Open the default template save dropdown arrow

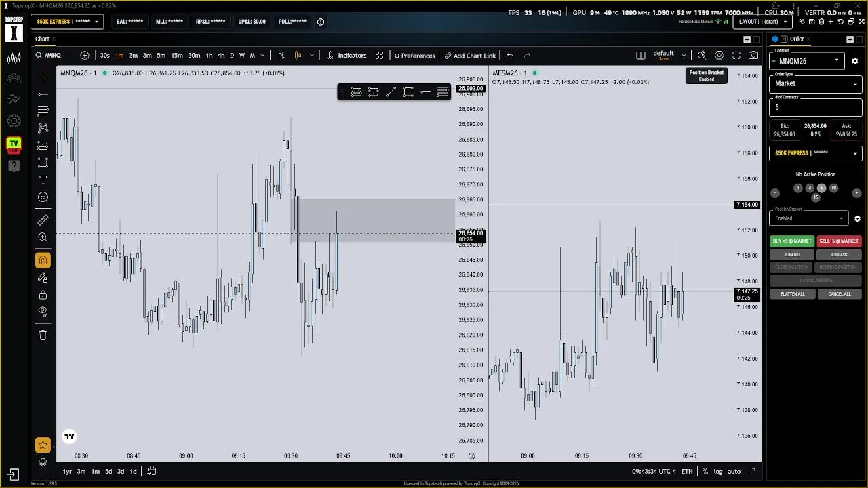(684, 56)
